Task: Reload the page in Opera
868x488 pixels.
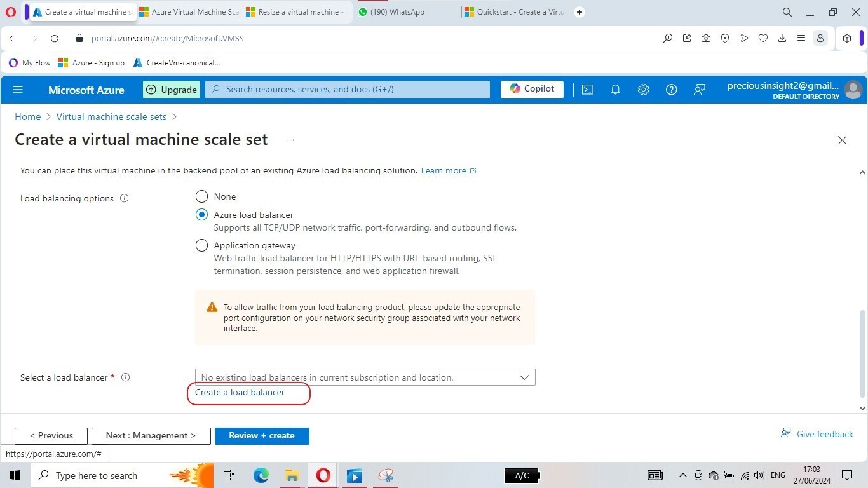Action: click(x=55, y=38)
